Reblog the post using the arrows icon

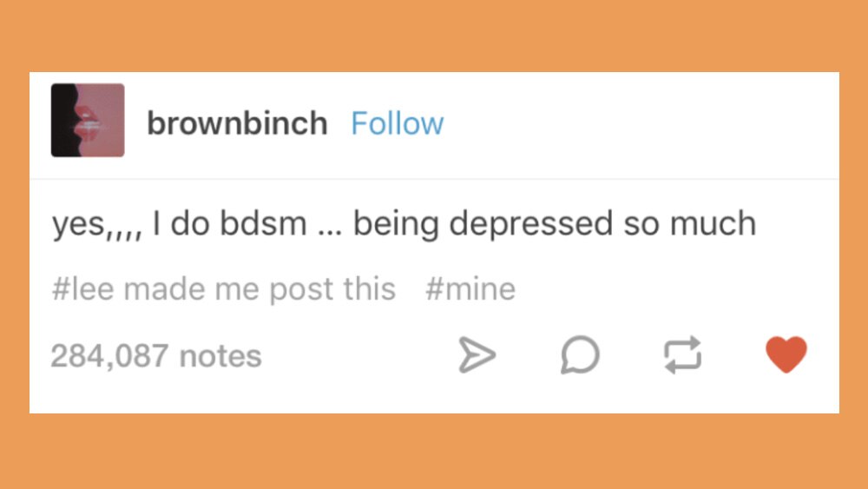[682, 355]
